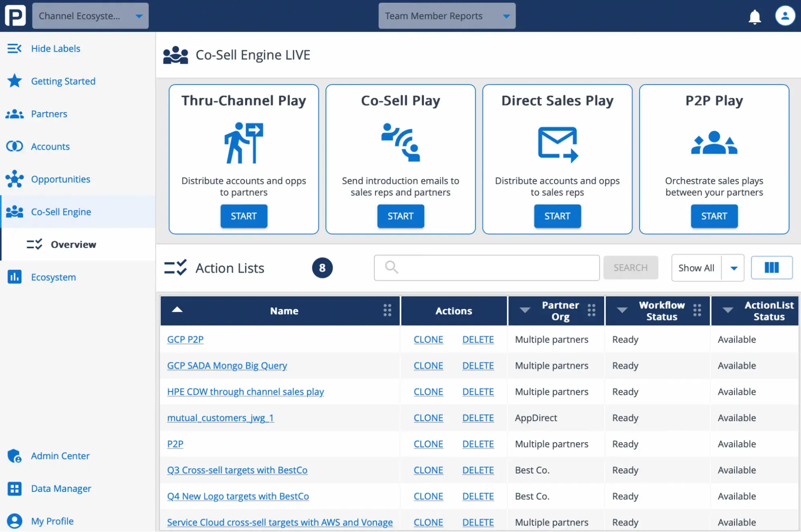
Task: Click the P logo in top-left corner
Action: (15, 16)
